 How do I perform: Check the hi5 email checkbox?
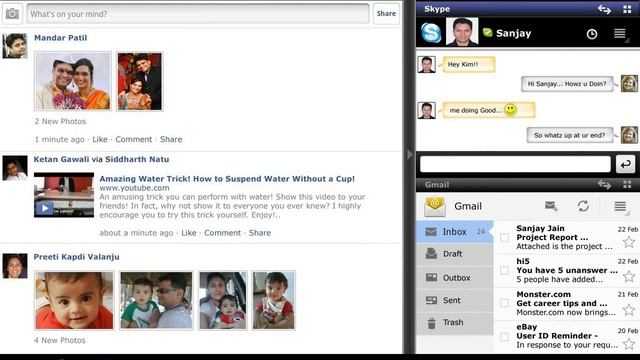[x=504, y=270]
